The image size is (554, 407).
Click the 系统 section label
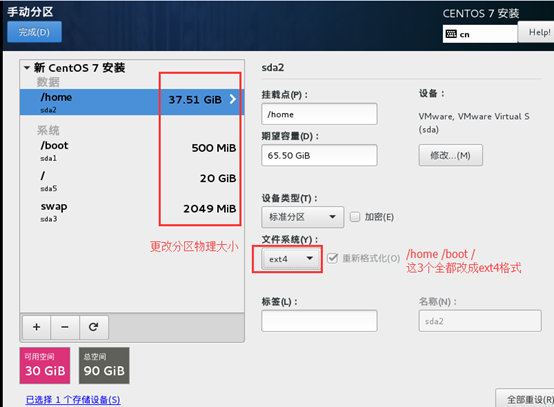pyautogui.click(x=48, y=130)
